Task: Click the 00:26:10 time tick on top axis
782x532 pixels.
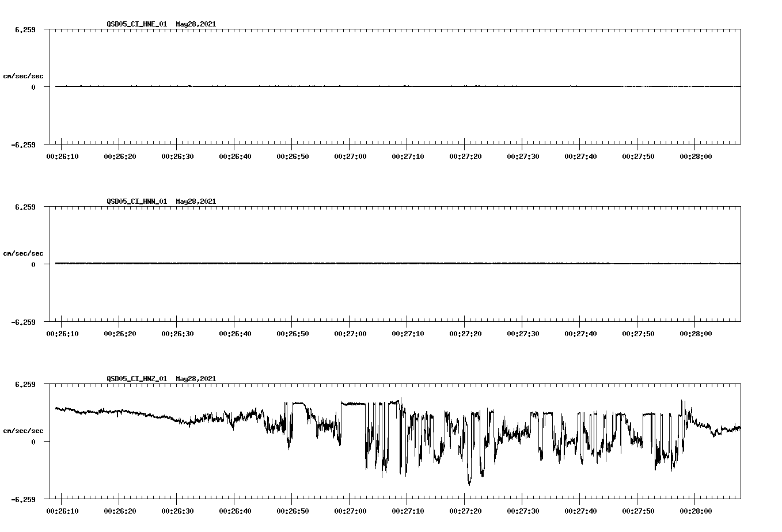Action: tap(63, 155)
